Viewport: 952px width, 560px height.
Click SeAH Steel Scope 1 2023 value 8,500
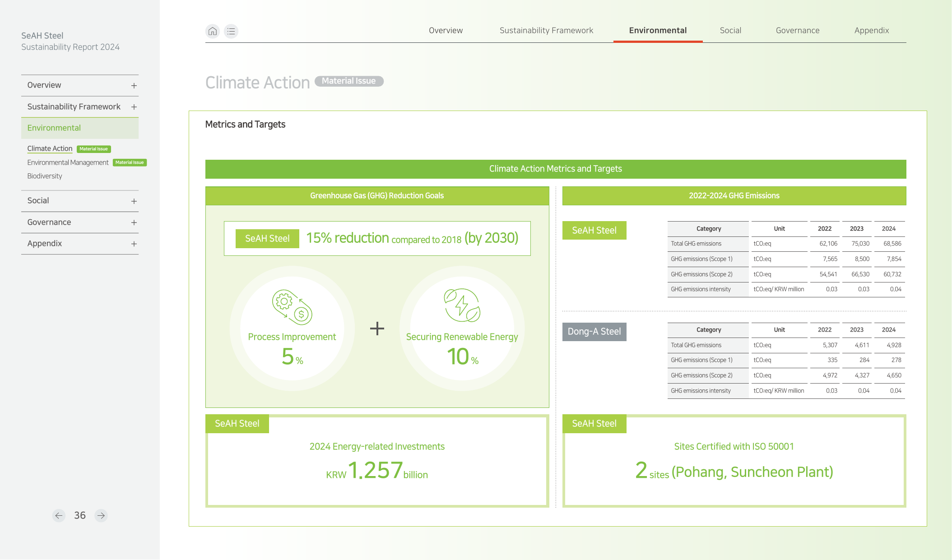point(862,259)
